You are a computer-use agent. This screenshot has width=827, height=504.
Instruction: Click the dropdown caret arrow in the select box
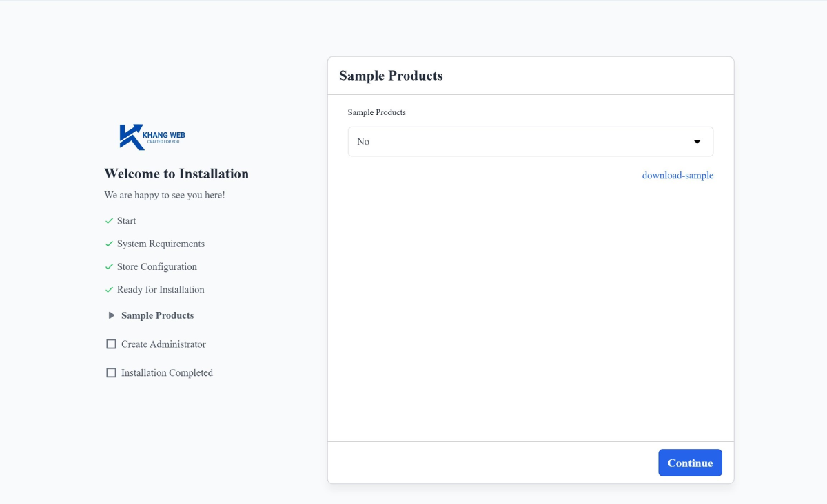point(697,142)
